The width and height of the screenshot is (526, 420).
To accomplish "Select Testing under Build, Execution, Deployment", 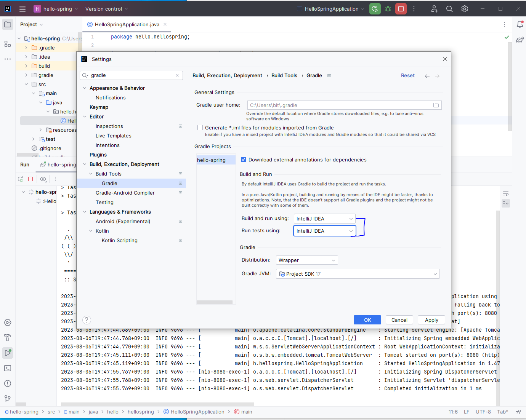I will pyautogui.click(x=104, y=202).
